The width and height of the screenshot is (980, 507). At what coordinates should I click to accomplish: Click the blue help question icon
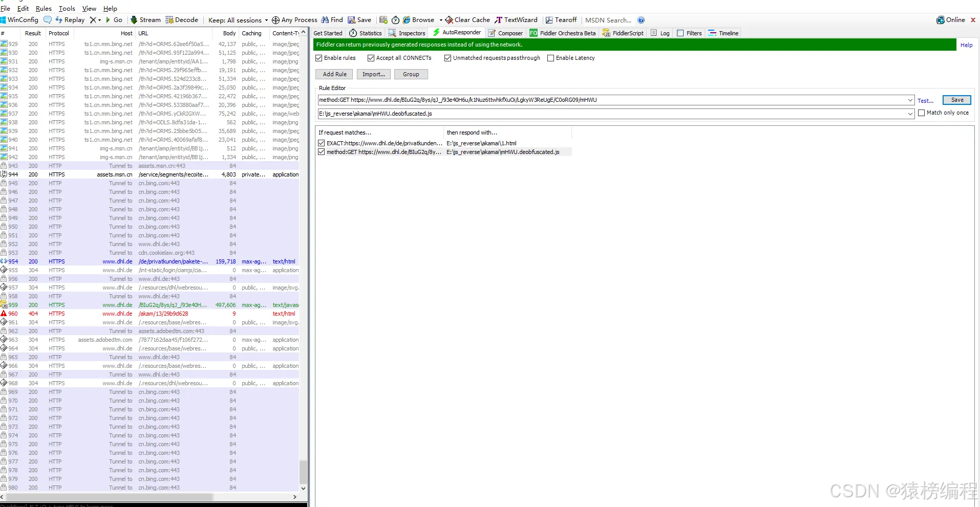click(x=641, y=20)
